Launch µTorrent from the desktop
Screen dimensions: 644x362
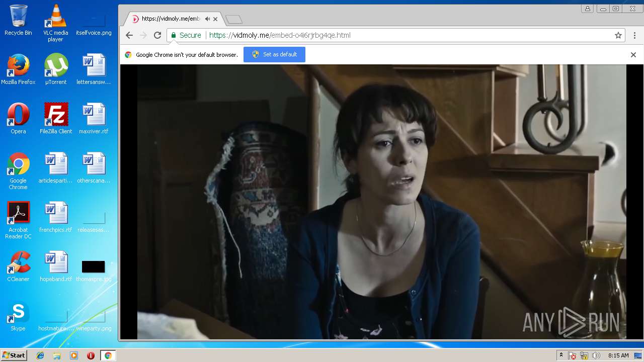click(x=55, y=69)
